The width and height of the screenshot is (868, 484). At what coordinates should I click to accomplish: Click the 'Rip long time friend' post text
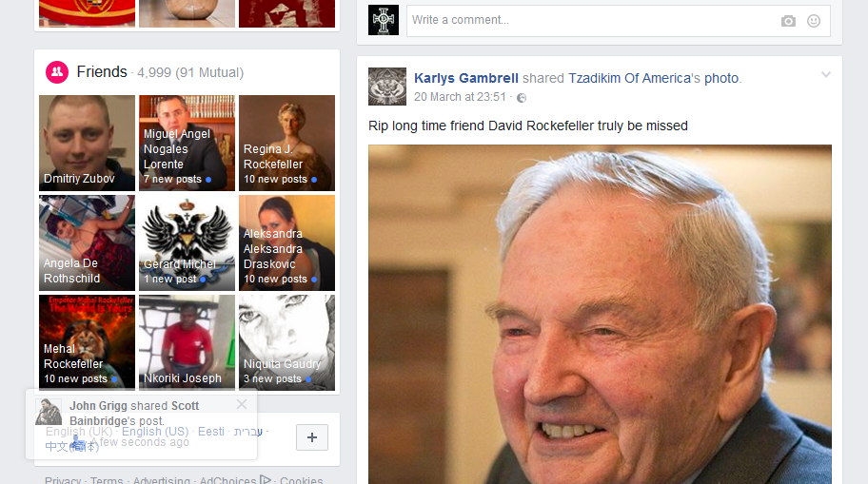[x=528, y=126]
